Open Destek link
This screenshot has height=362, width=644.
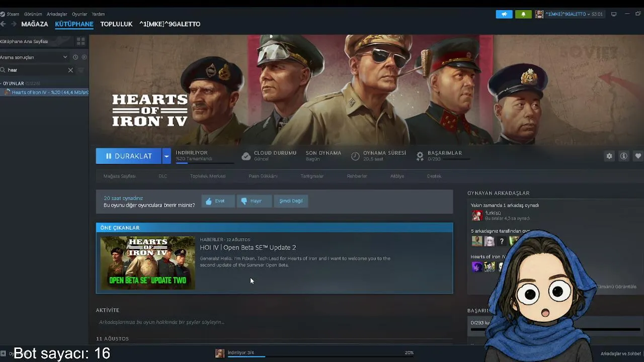pyautogui.click(x=434, y=176)
